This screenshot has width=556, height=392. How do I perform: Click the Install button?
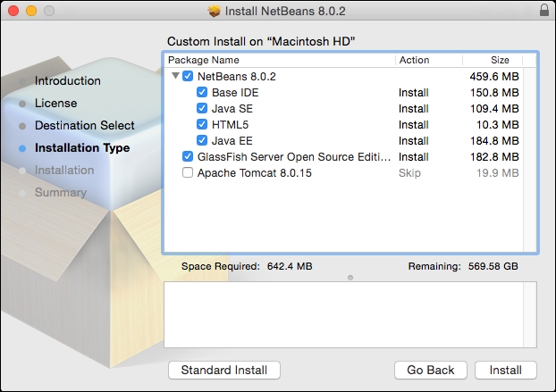click(506, 370)
